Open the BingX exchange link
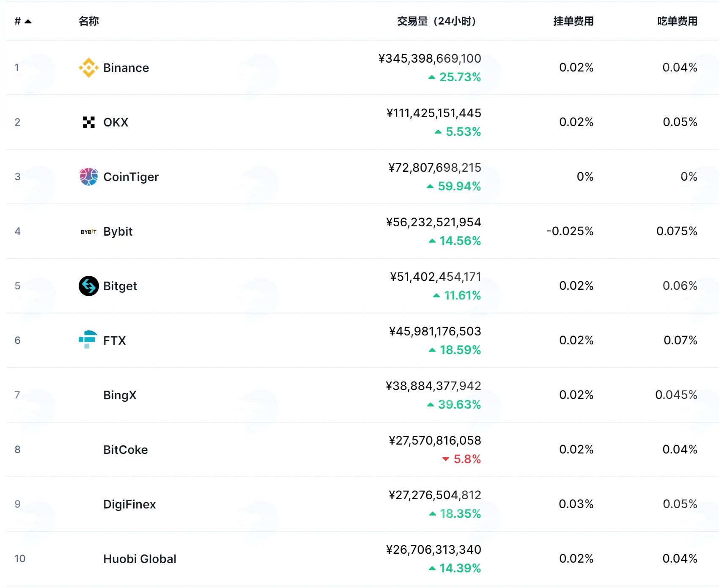This screenshot has width=719, height=588. (120, 395)
